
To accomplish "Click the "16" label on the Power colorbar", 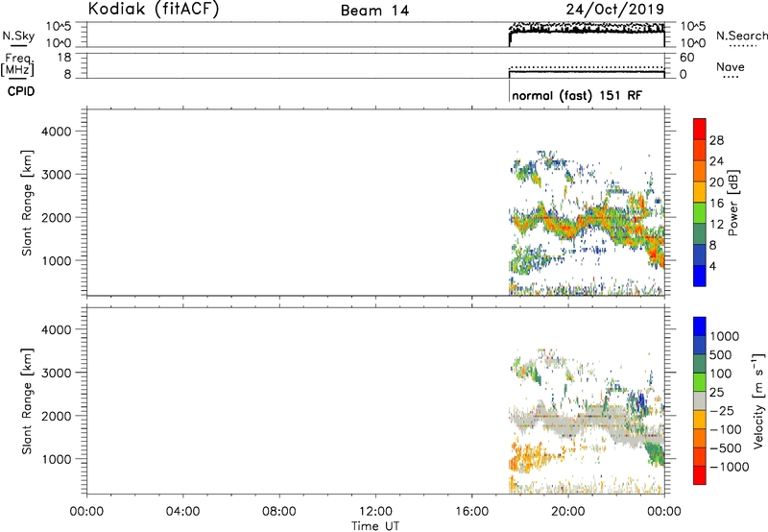I will [x=716, y=204].
